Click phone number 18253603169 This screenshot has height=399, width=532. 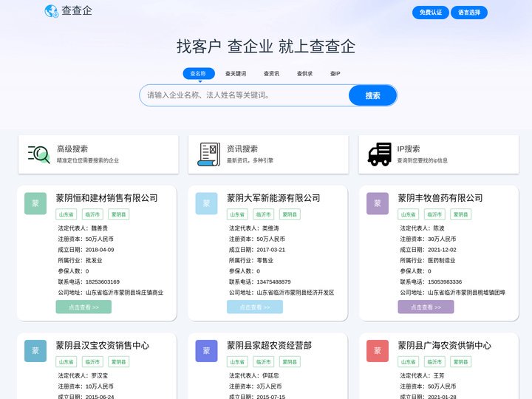coord(103,282)
